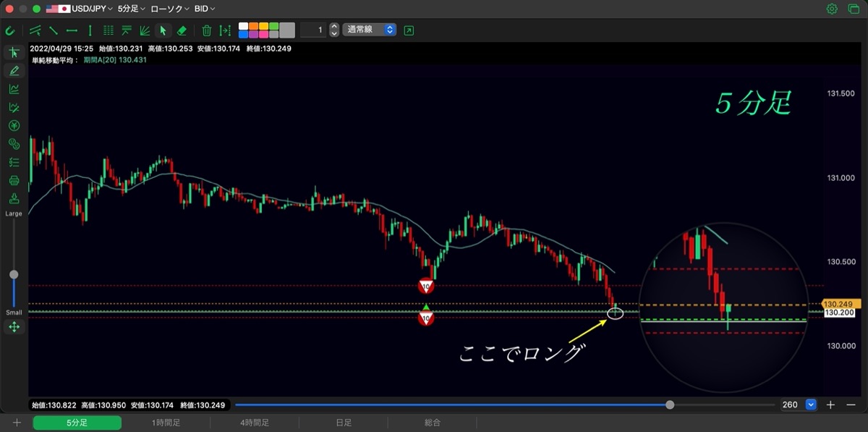The width and height of the screenshot is (868, 432).
Task: Select the 5分足 green tab
Action: coord(77,423)
